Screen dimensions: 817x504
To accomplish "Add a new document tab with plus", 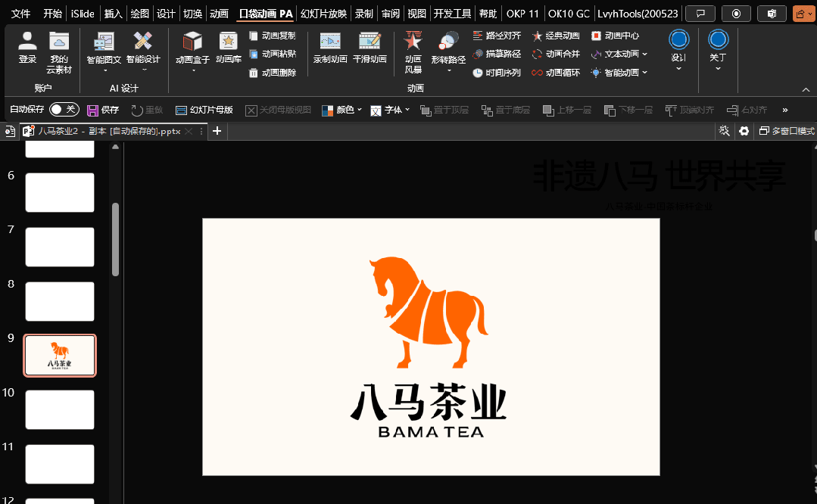I will (x=217, y=131).
